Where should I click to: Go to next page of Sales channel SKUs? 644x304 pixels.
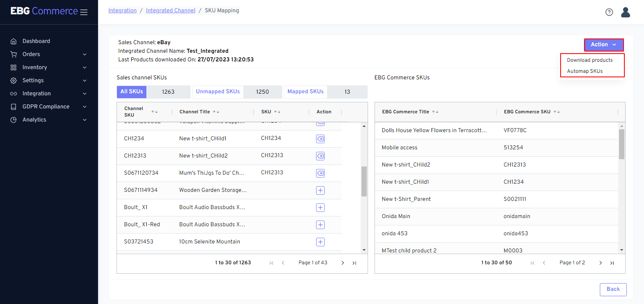(343, 263)
